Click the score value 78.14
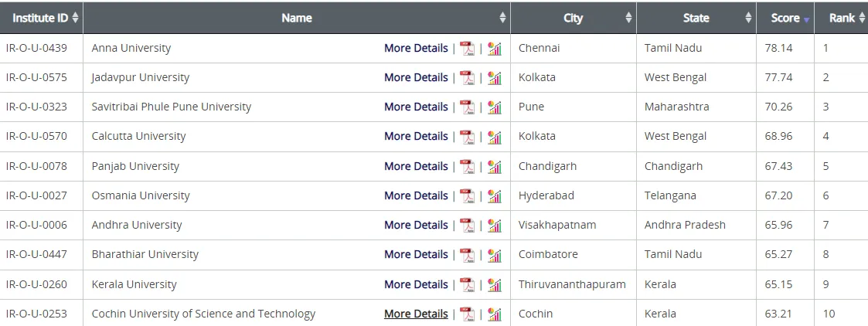This screenshot has width=868, height=326. (x=778, y=48)
